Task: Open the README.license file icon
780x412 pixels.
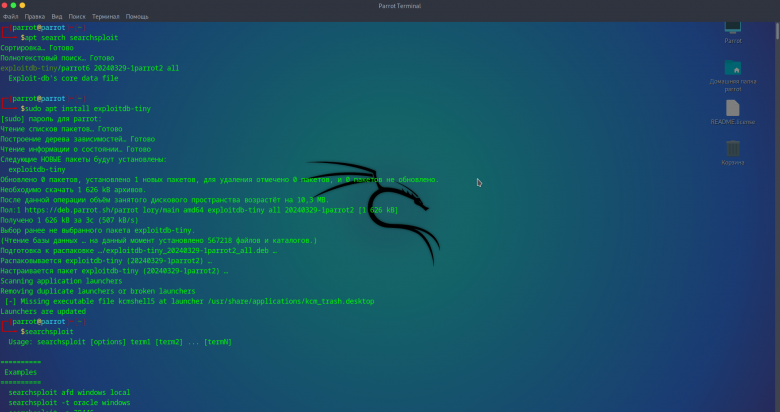Action: coord(733,112)
